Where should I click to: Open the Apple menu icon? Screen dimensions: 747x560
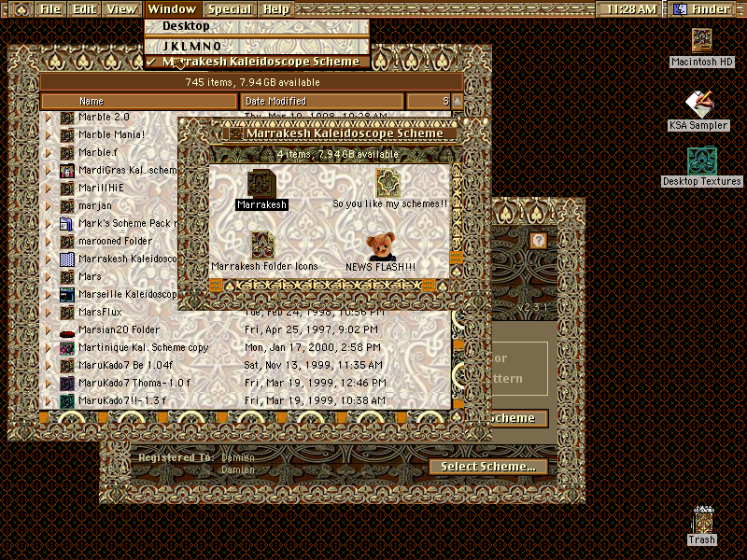pyautogui.click(x=21, y=9)
